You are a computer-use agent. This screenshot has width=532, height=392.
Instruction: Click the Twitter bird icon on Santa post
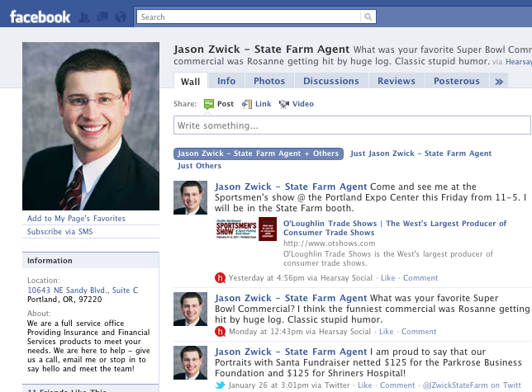tap(221, 385)
